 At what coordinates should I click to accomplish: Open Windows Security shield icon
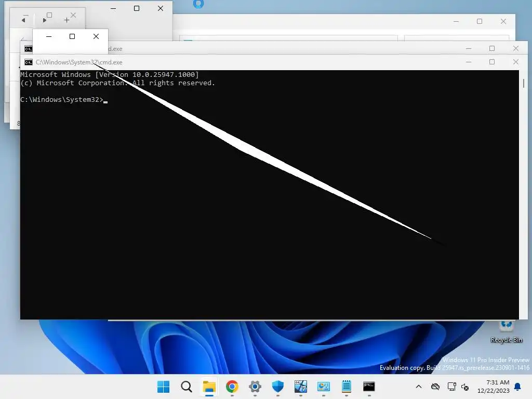pos(278,387)
